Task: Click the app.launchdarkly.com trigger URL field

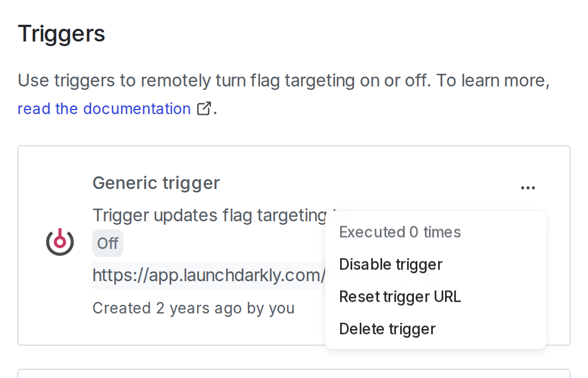Action: click(209, 275)
